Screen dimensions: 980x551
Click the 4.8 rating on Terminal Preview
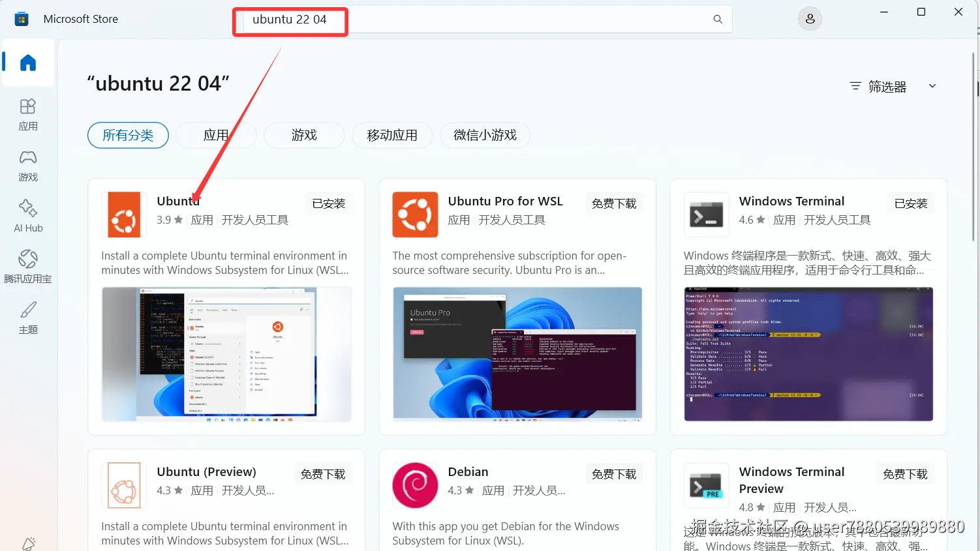tap(752, 507)
